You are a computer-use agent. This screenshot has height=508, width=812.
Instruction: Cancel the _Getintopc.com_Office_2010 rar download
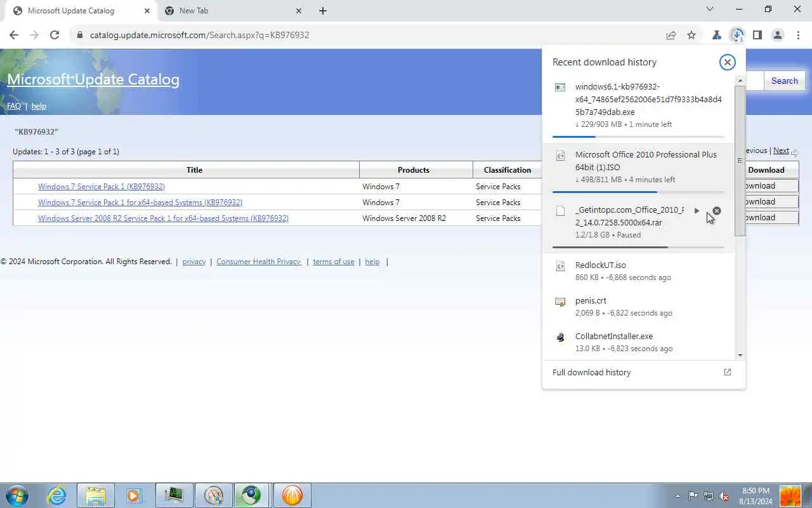coord(716,211)
